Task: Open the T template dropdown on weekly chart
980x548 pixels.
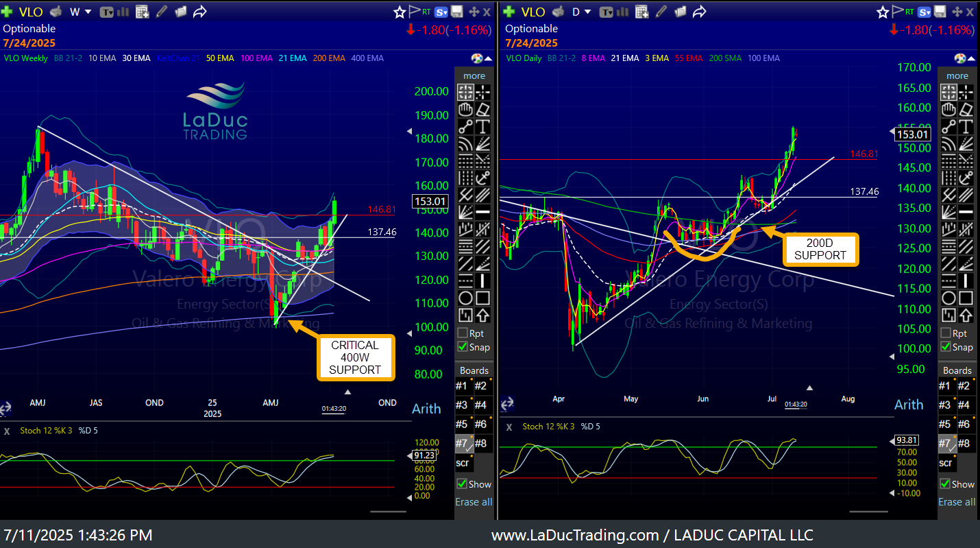Action: tap(107, 12)
